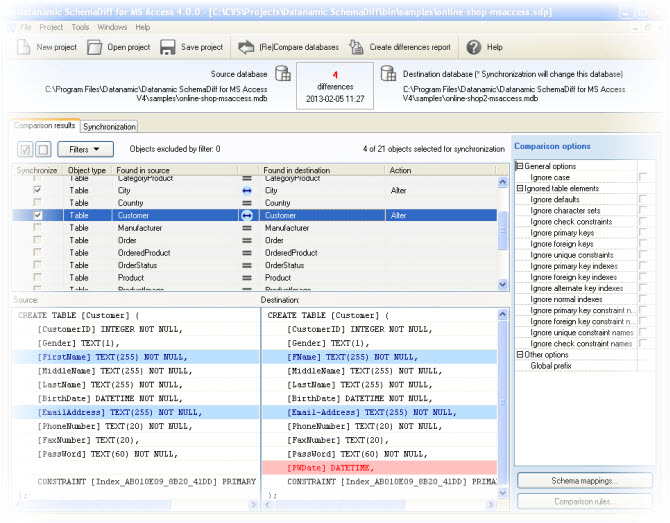The height and width of the screenshot is (523, 670).
Task: Click the Global prefix input field
Action: point(646,366)
